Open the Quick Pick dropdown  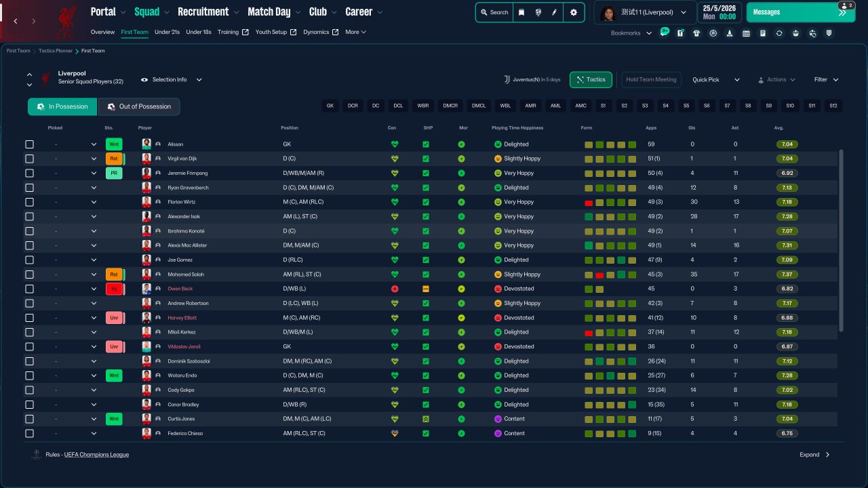point(715,80)
